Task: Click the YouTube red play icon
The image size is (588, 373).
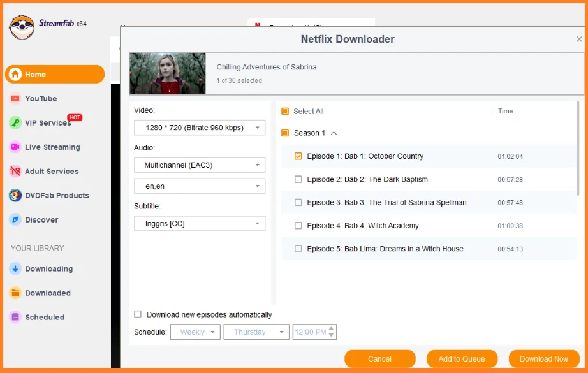Action: (x=15, y=99)
